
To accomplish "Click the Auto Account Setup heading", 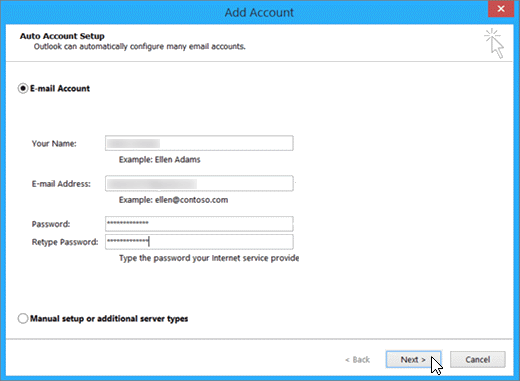I will [x=62, y=36].
